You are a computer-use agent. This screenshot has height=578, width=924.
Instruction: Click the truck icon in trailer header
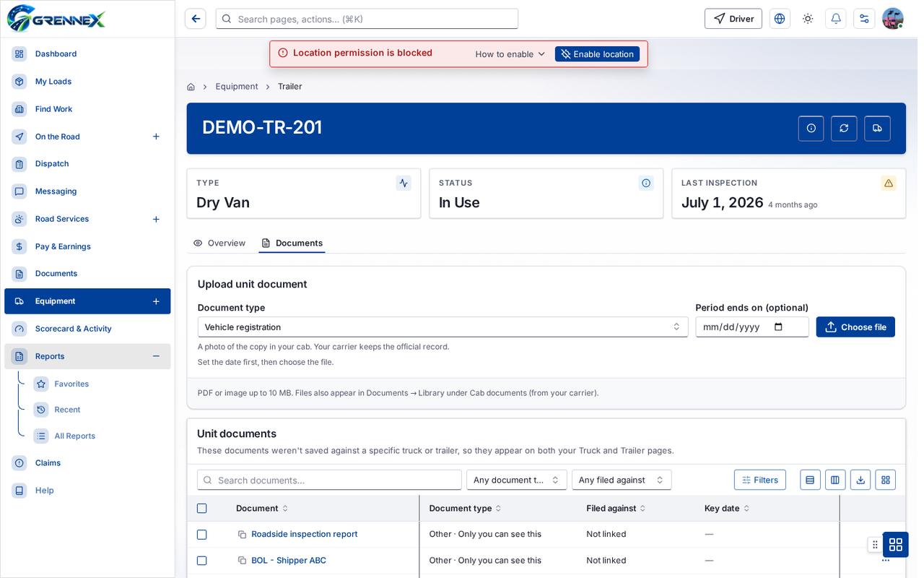tap(877, 128)
